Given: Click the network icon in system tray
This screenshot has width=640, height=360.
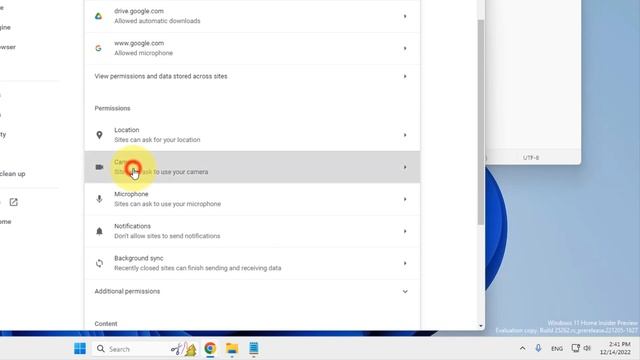Looking at the screenshot, I should point(576,348).
